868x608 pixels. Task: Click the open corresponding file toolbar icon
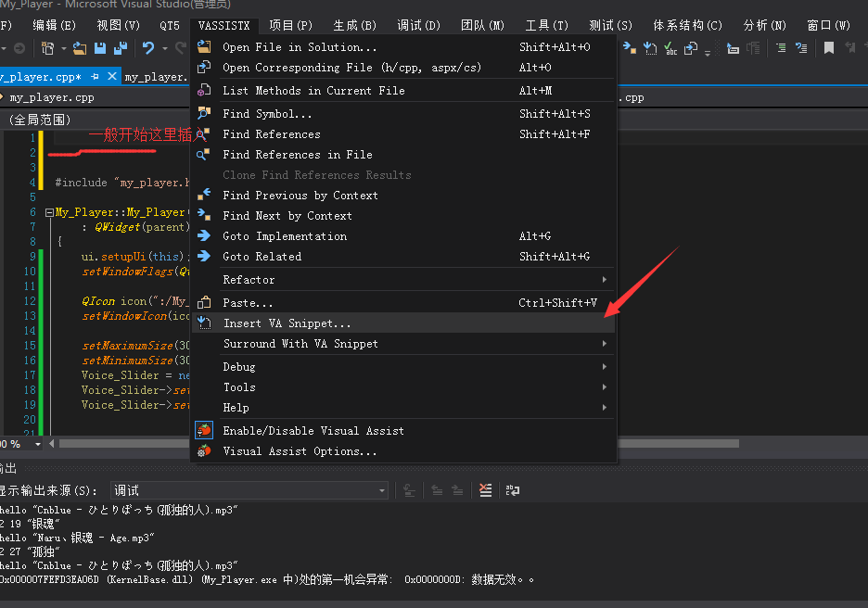[x=691, y=49]
